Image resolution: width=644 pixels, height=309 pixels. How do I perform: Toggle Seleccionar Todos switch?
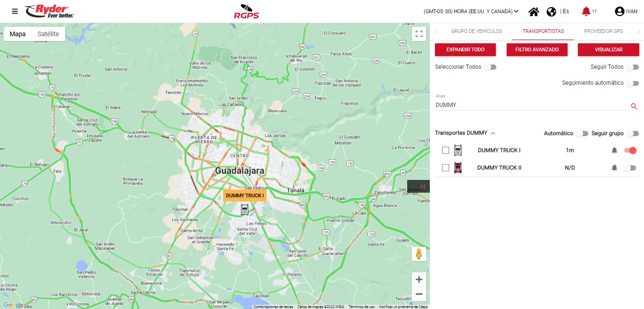click(490, 67)
